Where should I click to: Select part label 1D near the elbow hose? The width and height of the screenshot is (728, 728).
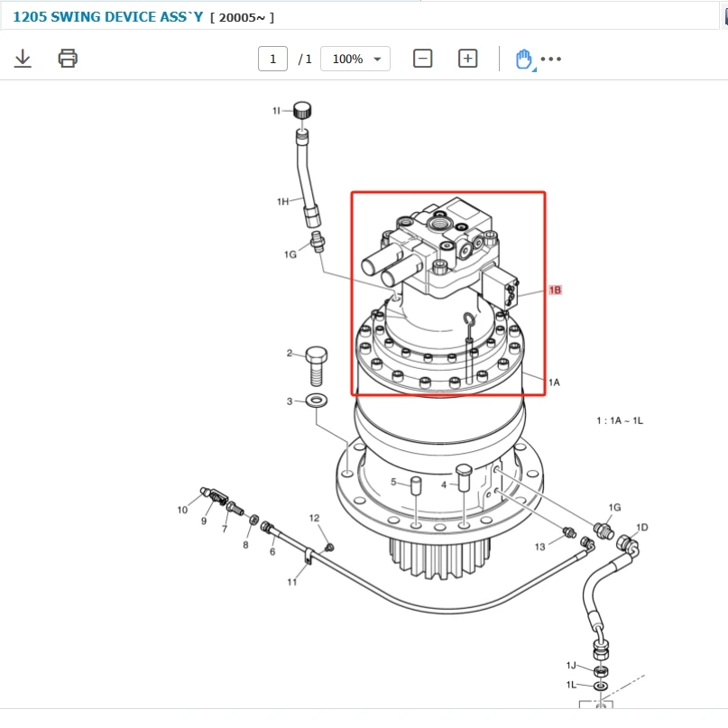[x=641, y=527]
